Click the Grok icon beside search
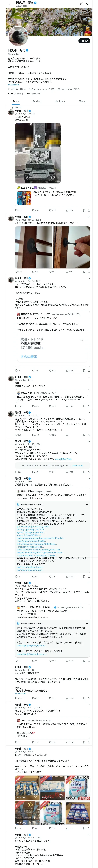The image size is (98, 868). click(81, 4)
